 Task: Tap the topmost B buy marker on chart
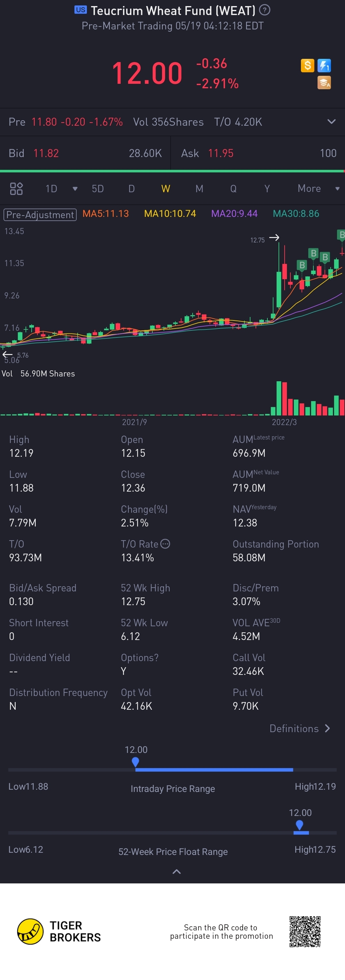point(341,235)
